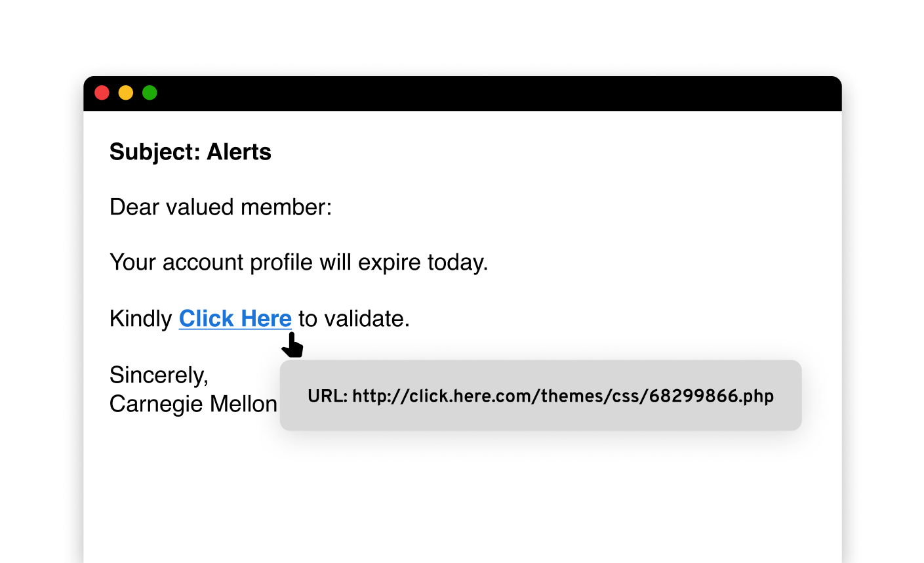Click the red close window button
Viewport: 924px width, 563px height.
(x=102, y=93)
